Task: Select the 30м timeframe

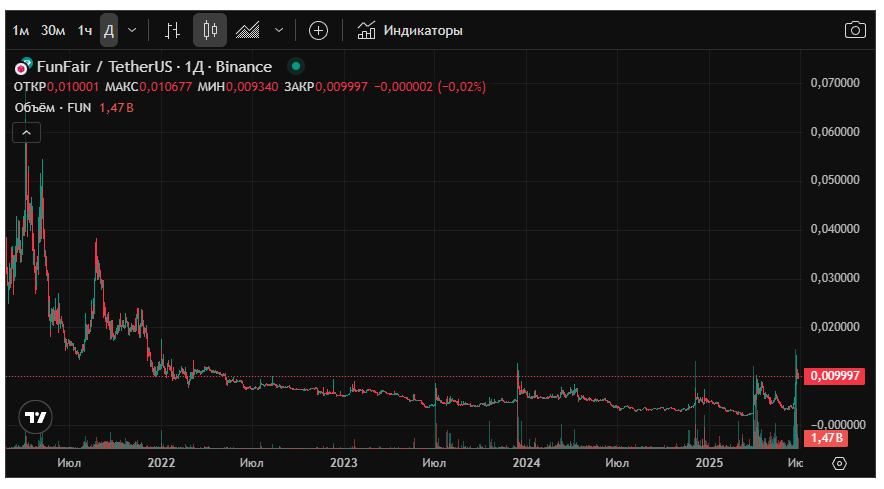Action: (53, 30)
